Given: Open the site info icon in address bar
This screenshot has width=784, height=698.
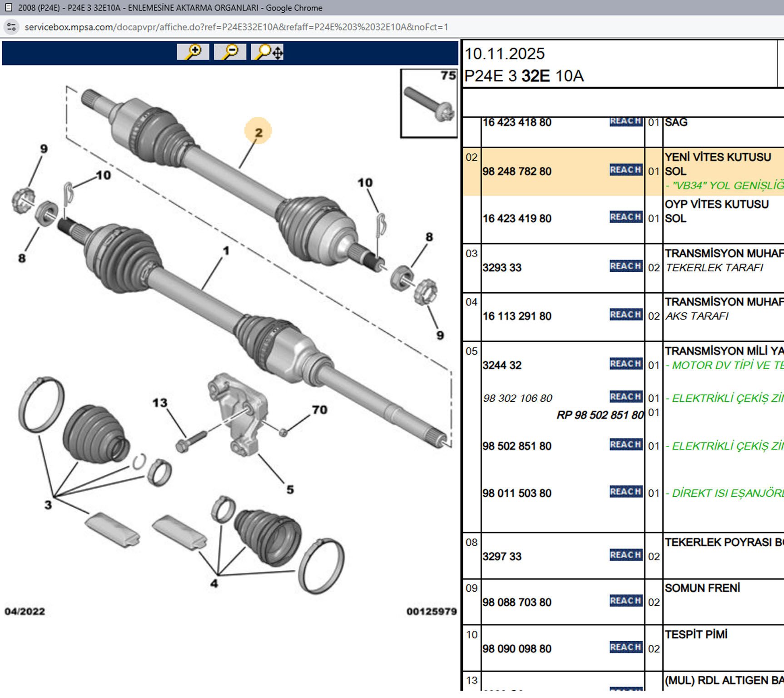Looking at the screenshot, I should (x=11, y=27).
